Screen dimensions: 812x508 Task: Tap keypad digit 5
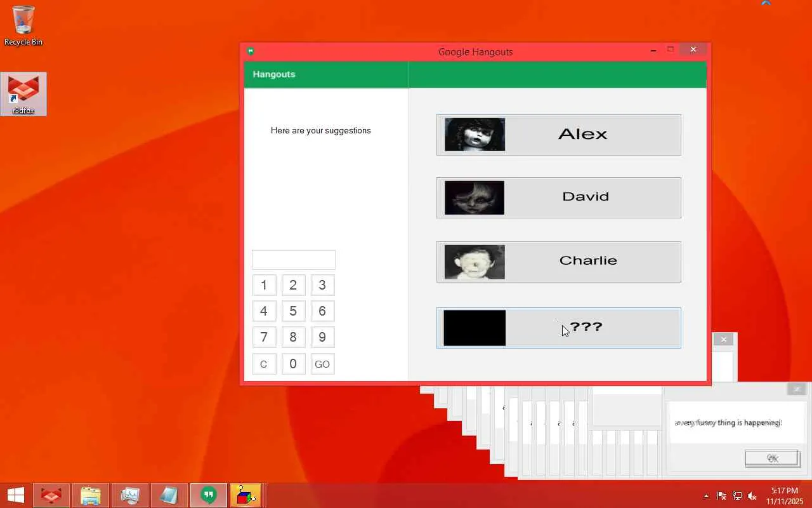293,311
